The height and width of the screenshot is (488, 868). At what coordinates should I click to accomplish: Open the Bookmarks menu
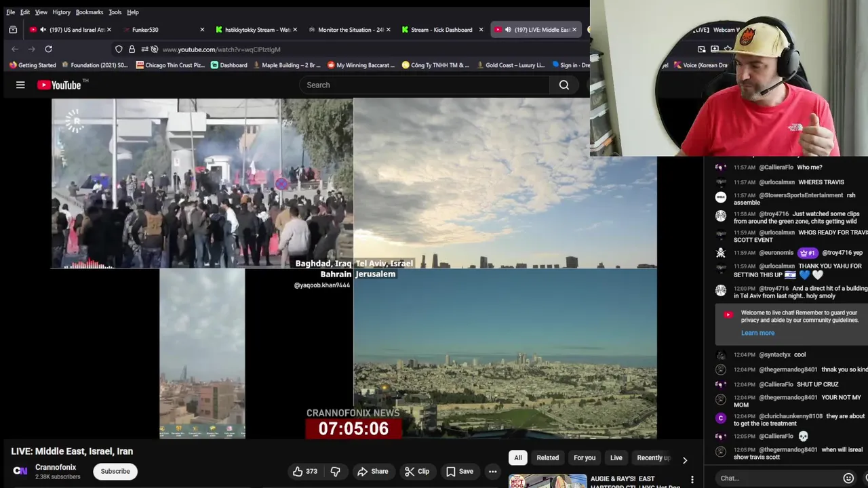pos(89,12)
